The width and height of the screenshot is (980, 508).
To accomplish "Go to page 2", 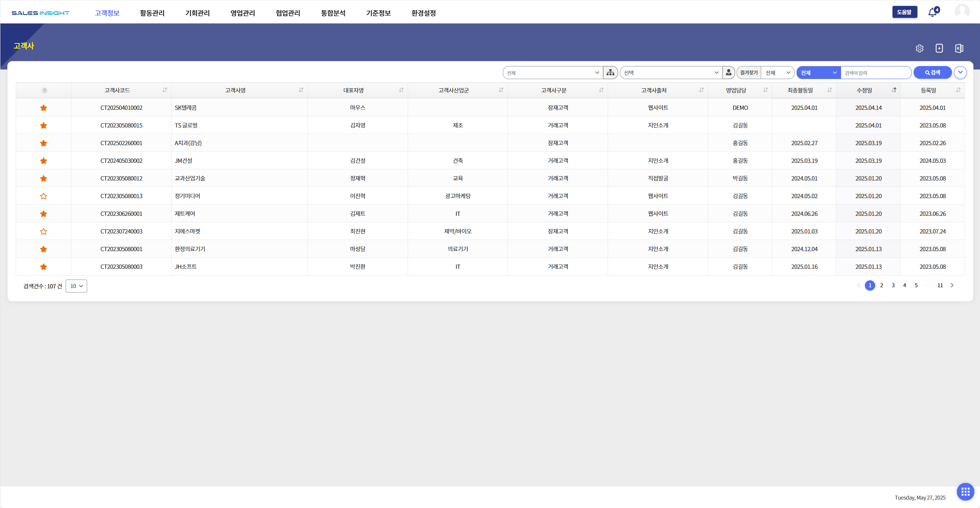I will pos(881,285).
